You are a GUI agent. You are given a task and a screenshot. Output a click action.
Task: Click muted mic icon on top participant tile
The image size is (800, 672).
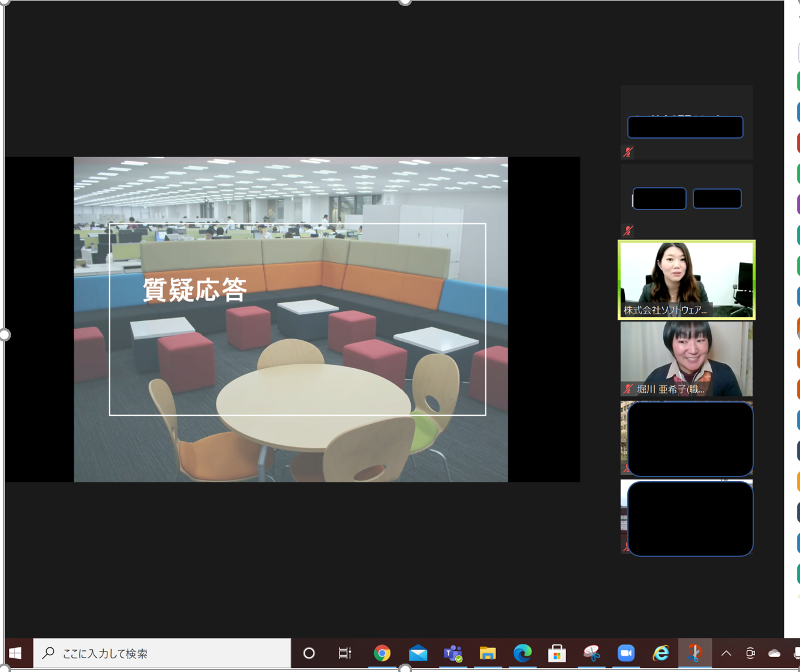pyautogui.click(x=628, y=152)
